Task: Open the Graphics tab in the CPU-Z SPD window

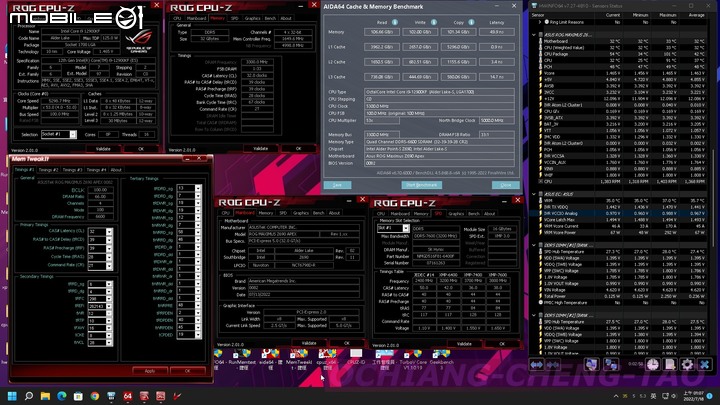Action: point(456,214)
